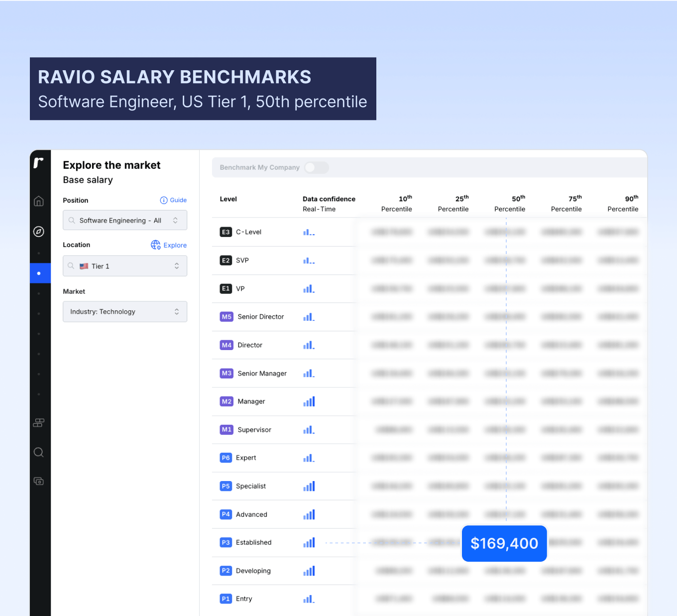Click the M1 level badge
Screen dimensions: 677x616
pyautogui.click(x=226, y=430)
